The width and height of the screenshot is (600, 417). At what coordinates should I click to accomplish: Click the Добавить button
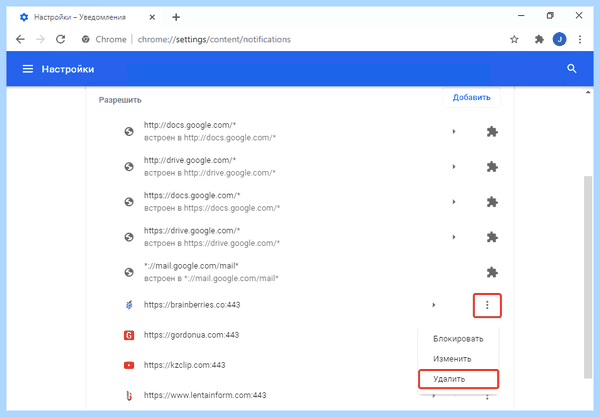[x=471, y=97]
